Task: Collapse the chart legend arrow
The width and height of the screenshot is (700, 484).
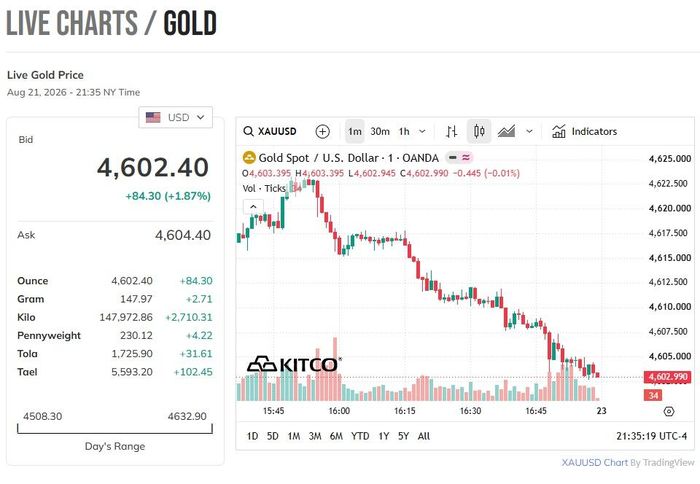Action: pos(253,206)
